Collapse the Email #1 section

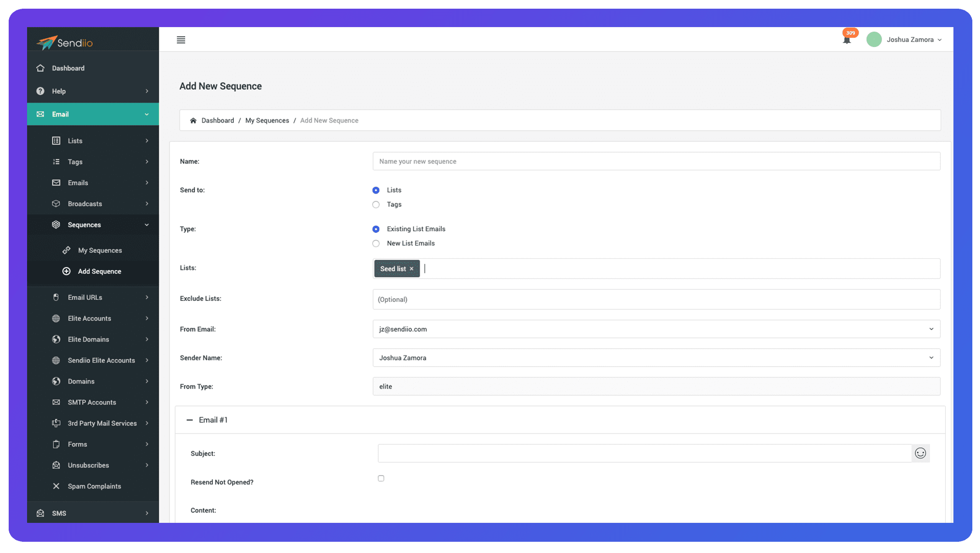[190, 420]
